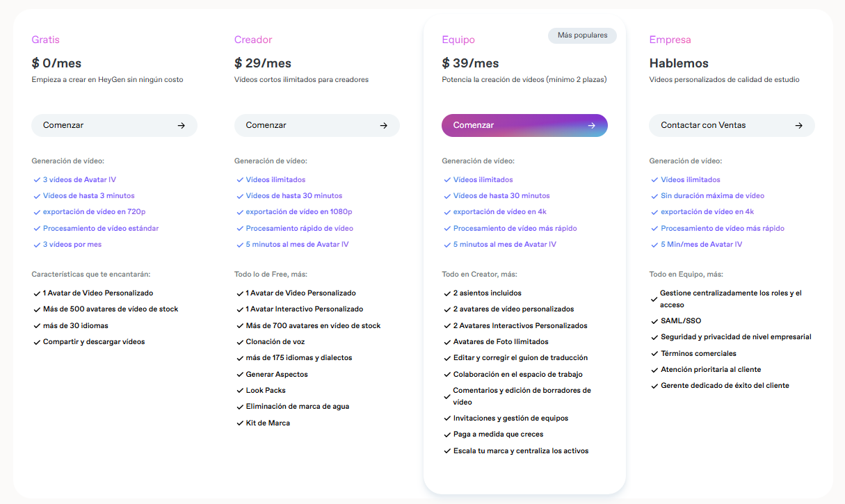The width and height of the screenshot is (845, 504).
Task: Select the Empresa plan title
Action: [670, 40]
